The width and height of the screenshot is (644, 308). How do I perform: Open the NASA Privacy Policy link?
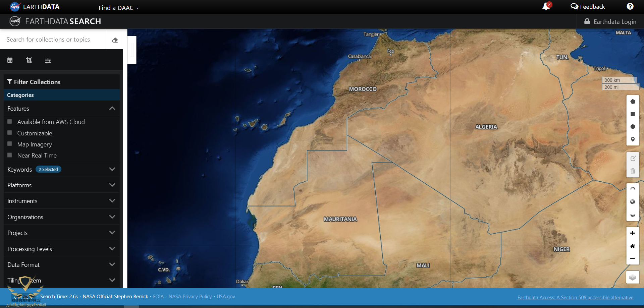[x=190, y=297]
